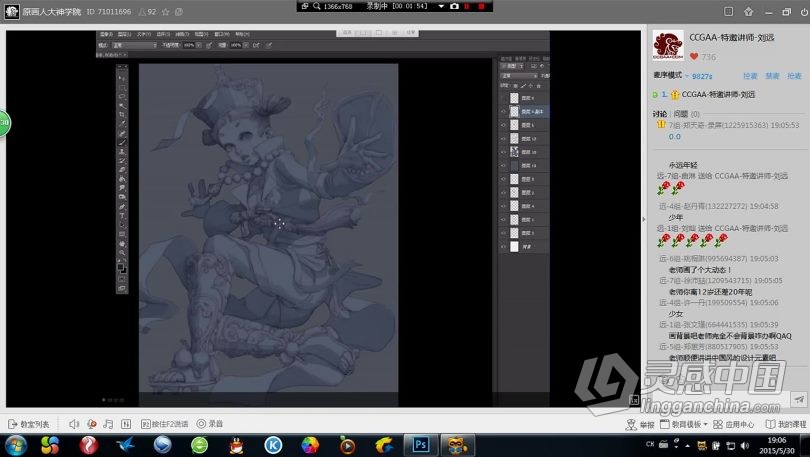Toggle lock image pixels brush icon

(x=523, y=86)
